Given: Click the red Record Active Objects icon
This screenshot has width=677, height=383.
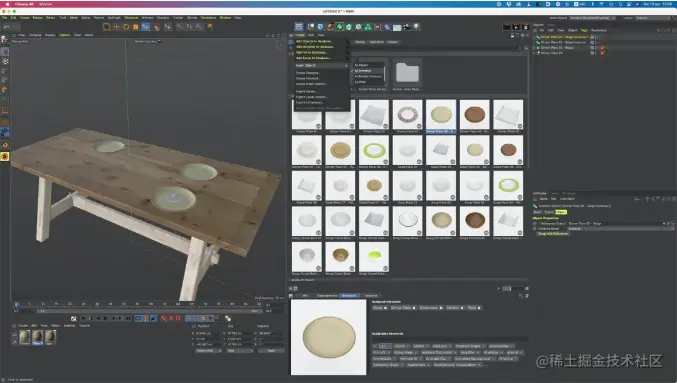Looking at the screenshot, I should pos(164,318).
